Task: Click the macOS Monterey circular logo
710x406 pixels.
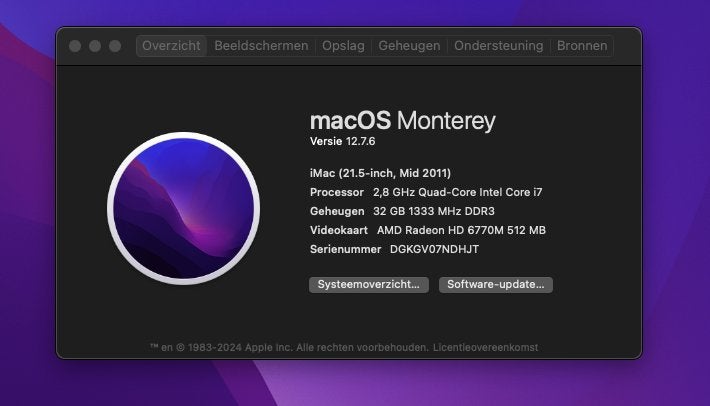Action: [183, 208]
